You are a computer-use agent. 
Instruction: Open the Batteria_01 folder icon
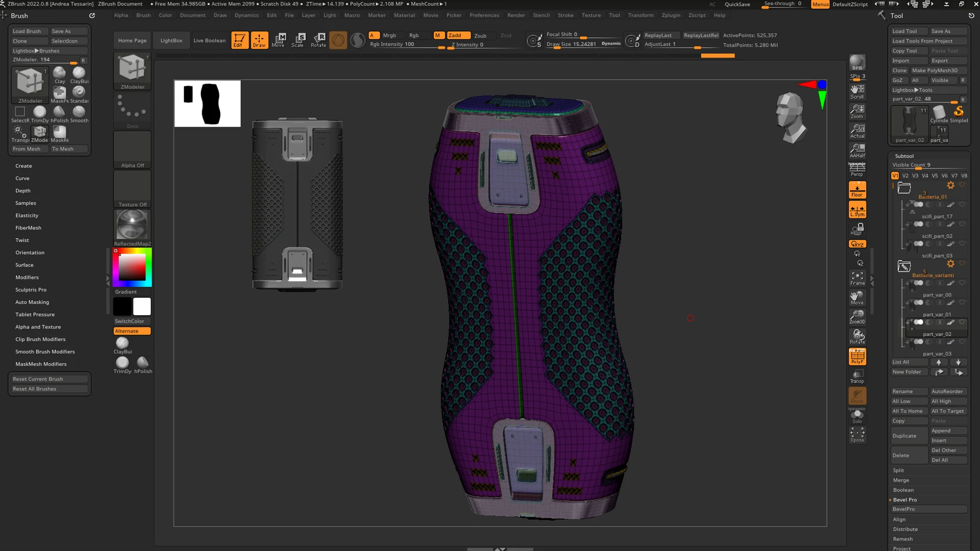click(904, 188)
